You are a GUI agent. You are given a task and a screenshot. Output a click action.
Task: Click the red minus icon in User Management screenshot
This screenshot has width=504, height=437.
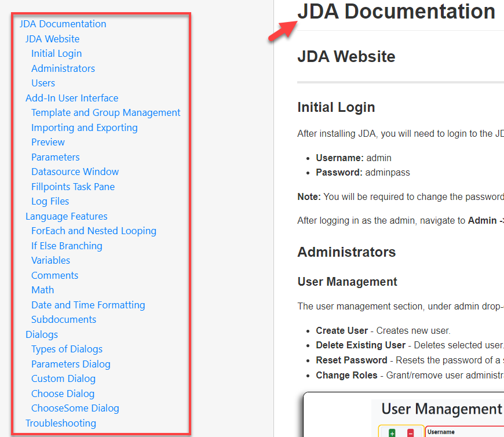tap(410, 433)
